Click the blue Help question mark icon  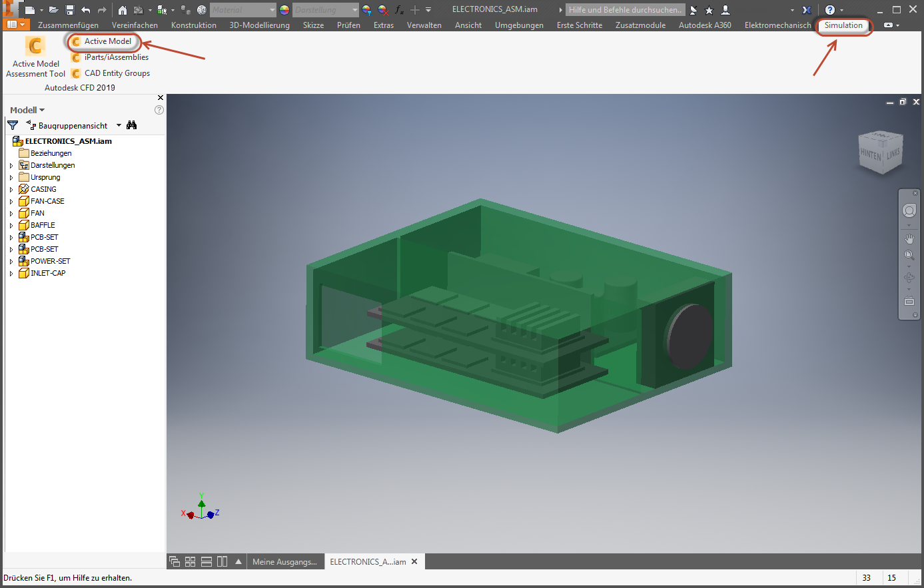[830, 10]
